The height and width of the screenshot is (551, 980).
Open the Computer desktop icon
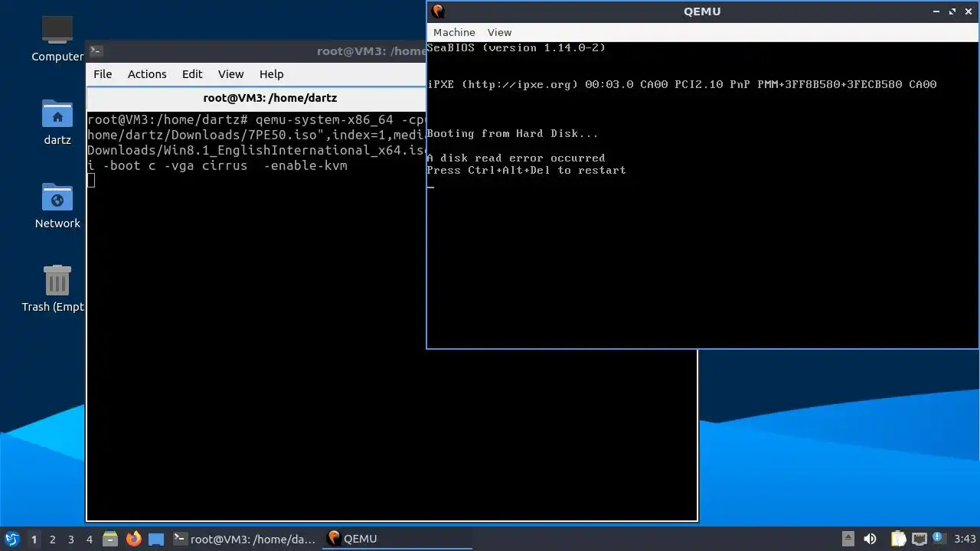coord(57,38)
